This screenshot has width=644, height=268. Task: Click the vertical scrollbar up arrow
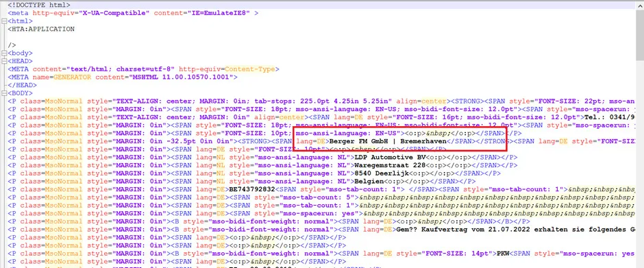[x=641, y=5]
